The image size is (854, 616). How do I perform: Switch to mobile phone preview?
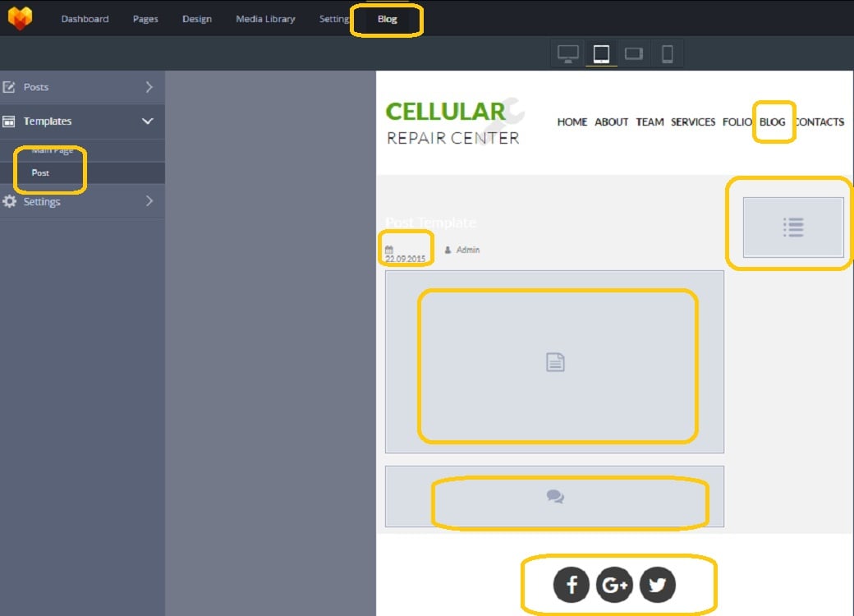pos(667,54)
